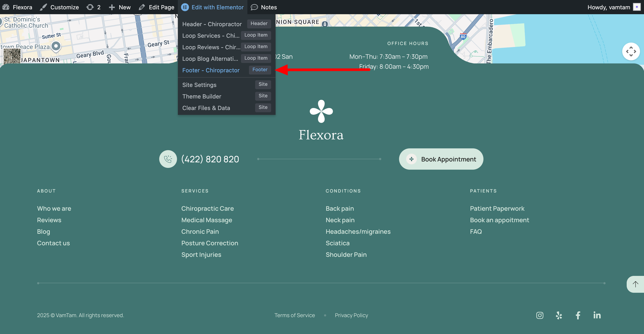This screenshot has width=644, height=334.
Task: Choose Site Settings menu entry
Action: click(x=199, y=85)
